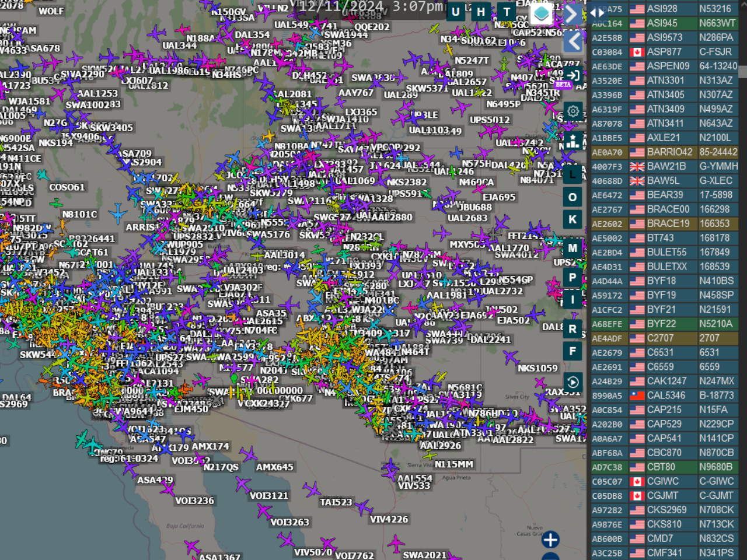The image size is (747, 560).
Task: Click the NKS1059 aircraft label on map
Action: tap(537, 368)
